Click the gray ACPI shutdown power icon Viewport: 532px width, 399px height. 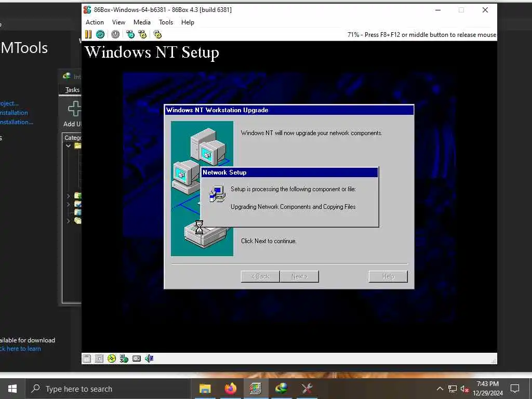tap(115, 34)
